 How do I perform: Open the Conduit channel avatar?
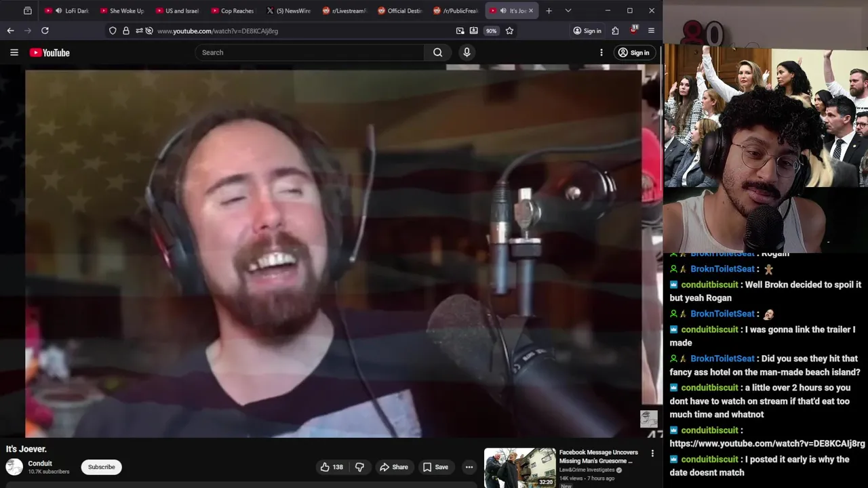point(14,467)
